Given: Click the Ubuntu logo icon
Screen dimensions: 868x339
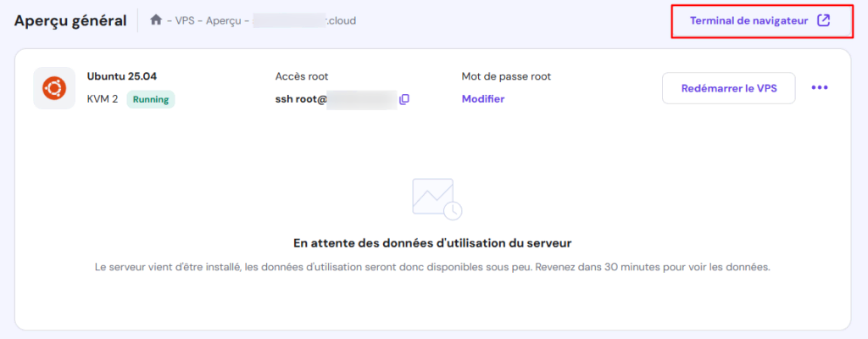Looking at the screenshot, I should (x=55, y=88).
